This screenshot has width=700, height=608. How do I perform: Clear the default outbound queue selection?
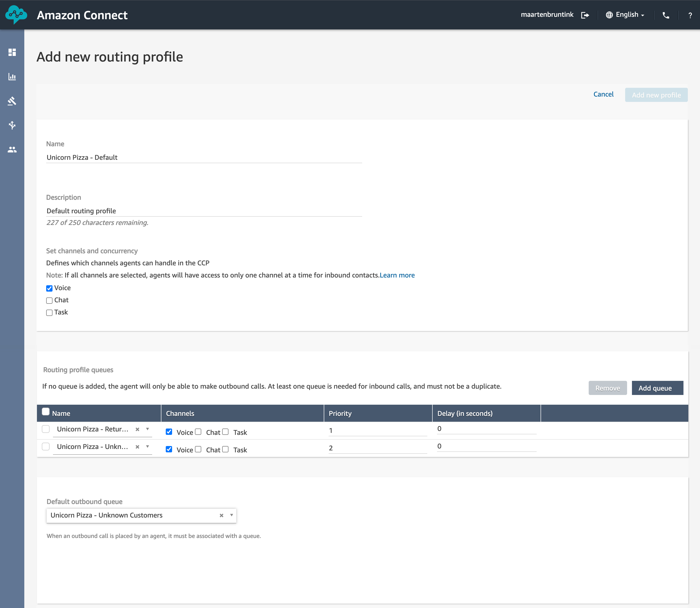[221, 515]
